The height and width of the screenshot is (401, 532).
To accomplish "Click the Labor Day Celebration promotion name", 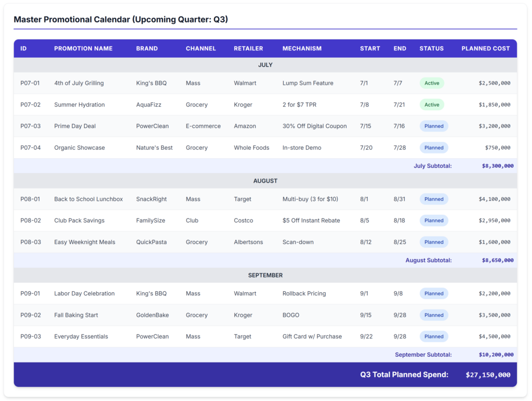I will 85,293.
